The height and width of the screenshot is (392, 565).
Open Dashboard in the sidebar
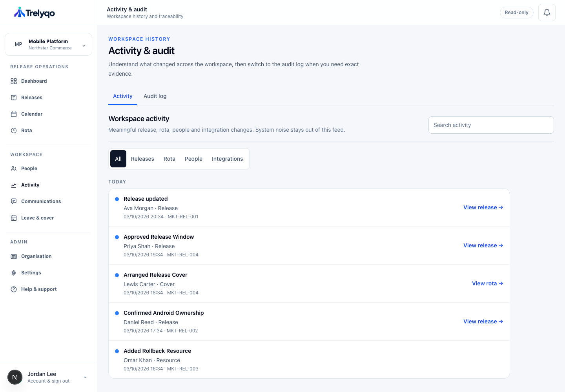pyautogui.click(x=49, y=81)
